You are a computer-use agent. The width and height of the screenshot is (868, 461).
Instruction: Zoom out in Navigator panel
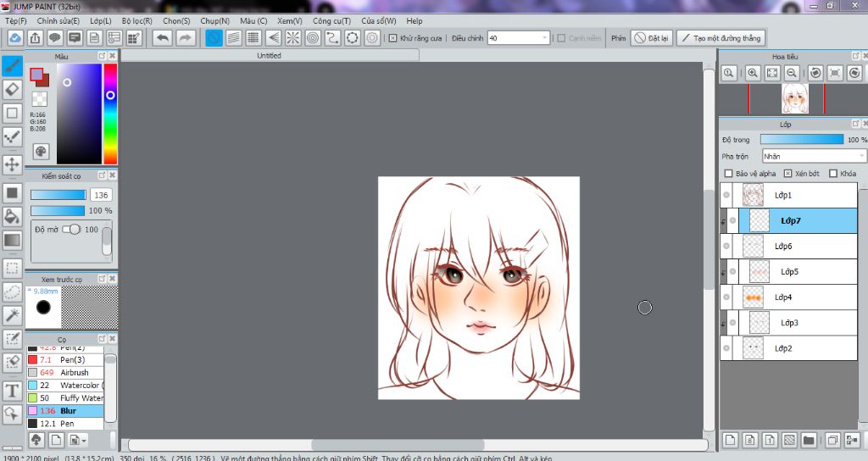tap(793, 73)
